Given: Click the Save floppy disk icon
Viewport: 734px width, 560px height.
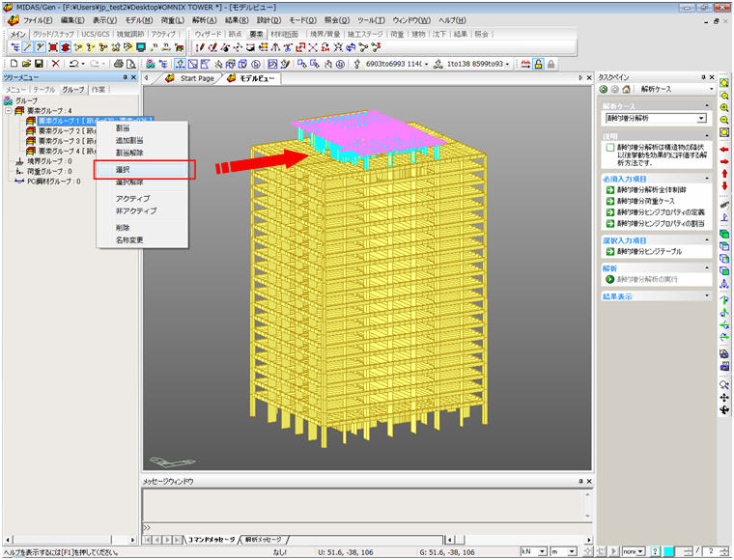Looking at the screenshot, I should pos(39,64).
